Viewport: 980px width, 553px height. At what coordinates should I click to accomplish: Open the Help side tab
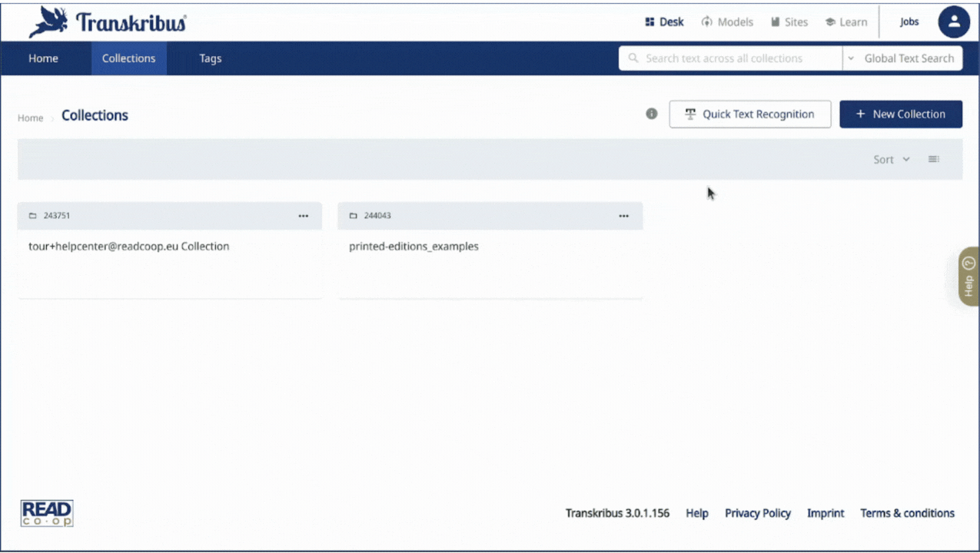point(968,276)
